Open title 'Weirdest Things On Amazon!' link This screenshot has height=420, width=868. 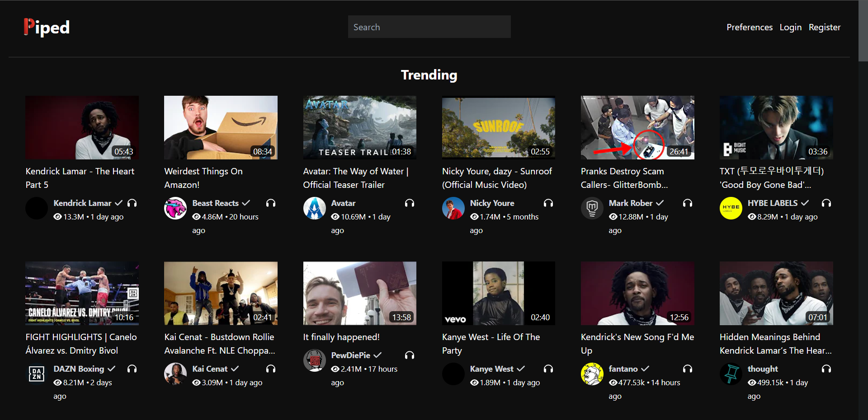pyautogui.click(x=203, y=178)
